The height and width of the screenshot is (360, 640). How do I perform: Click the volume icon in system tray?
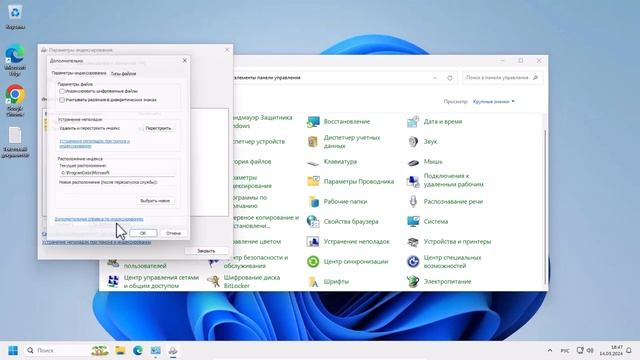590,351
